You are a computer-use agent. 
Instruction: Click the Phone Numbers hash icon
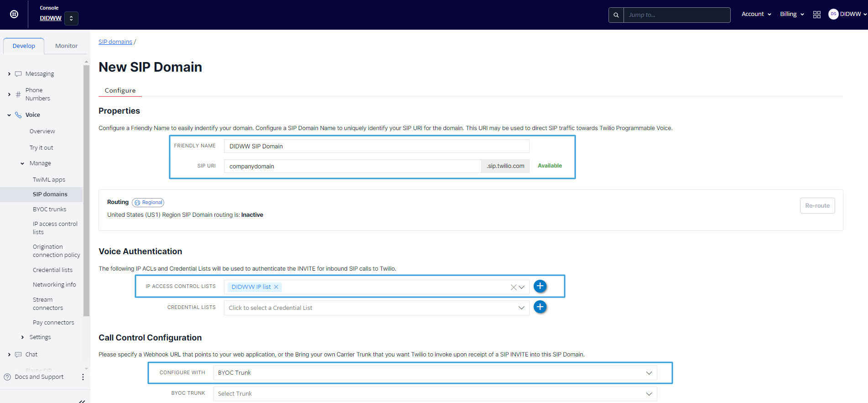18,94
